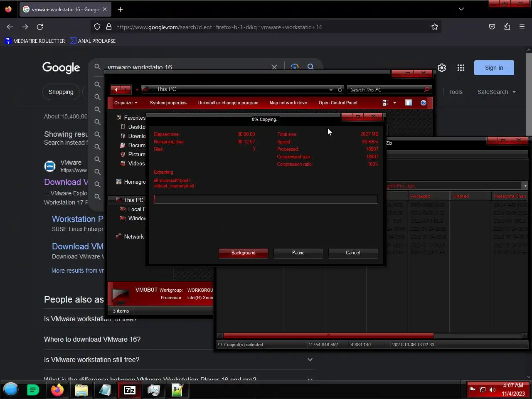Image resolution: width=532 pixels, height=399 pixels.
Task: Open the list all tabs chevron
Action: coord(461,9)
